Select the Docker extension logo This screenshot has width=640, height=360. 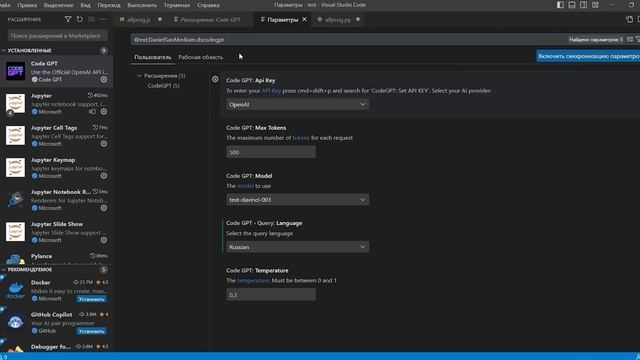[16, 290]
